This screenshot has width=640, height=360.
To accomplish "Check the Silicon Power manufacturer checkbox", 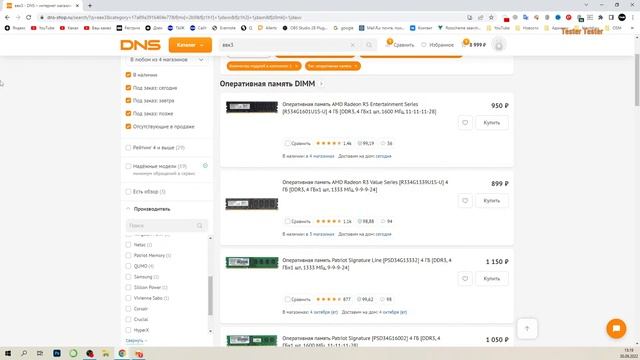I will tap(128, 287).
